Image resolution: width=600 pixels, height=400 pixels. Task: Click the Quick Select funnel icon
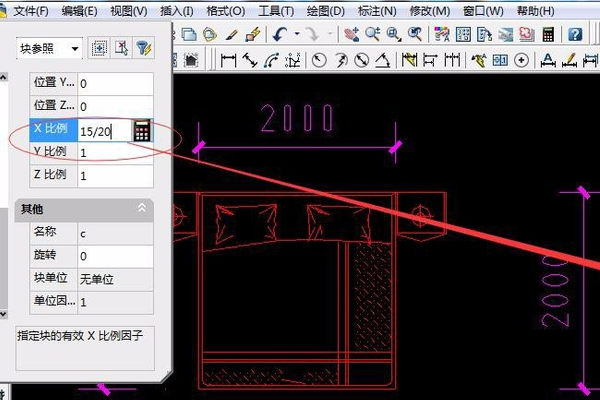click(x=144, y=48)
